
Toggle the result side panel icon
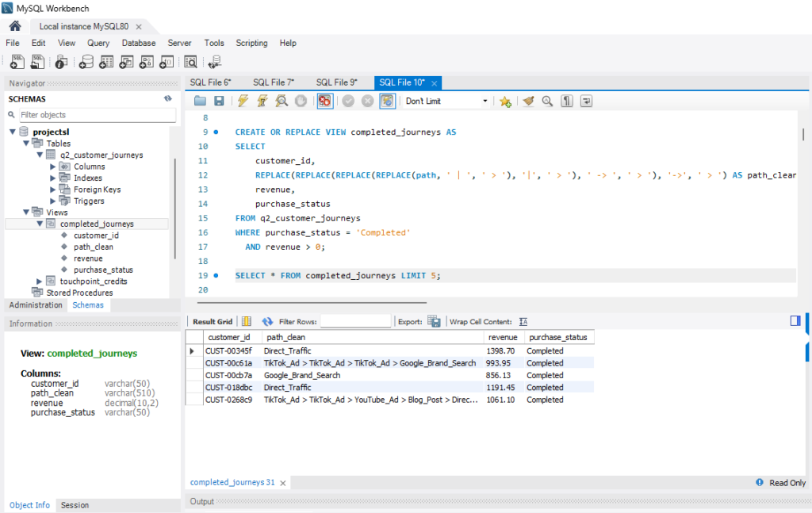(795, 321)
